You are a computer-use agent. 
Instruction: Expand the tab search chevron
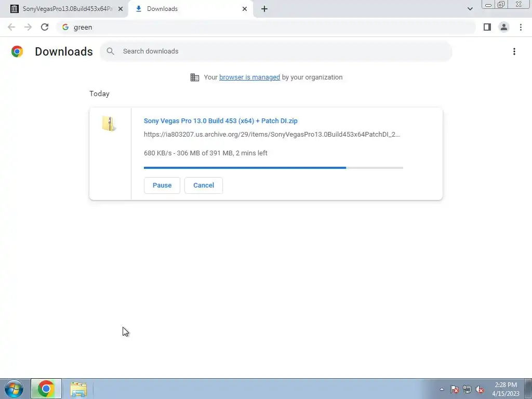[x=470, y=9]
